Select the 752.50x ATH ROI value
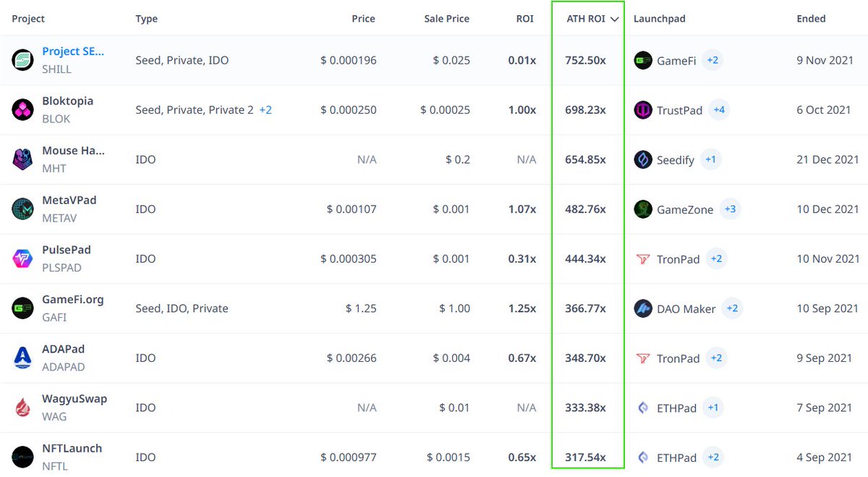 pyautogui.click(x=586, y=61)
